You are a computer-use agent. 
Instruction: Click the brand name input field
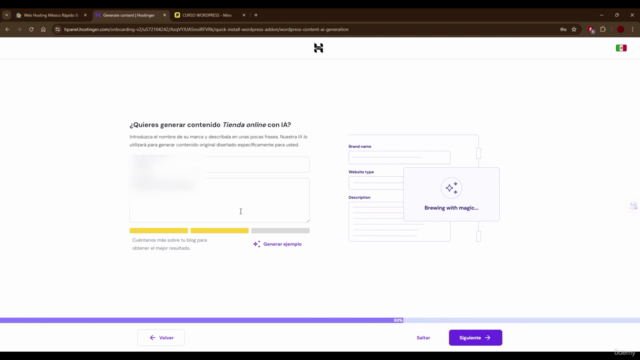tap(220, 164)
